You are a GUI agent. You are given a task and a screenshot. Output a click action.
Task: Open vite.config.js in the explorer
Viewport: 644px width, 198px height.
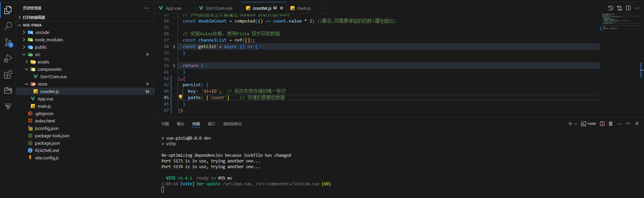pyautogui.click(x=85, y=158)
